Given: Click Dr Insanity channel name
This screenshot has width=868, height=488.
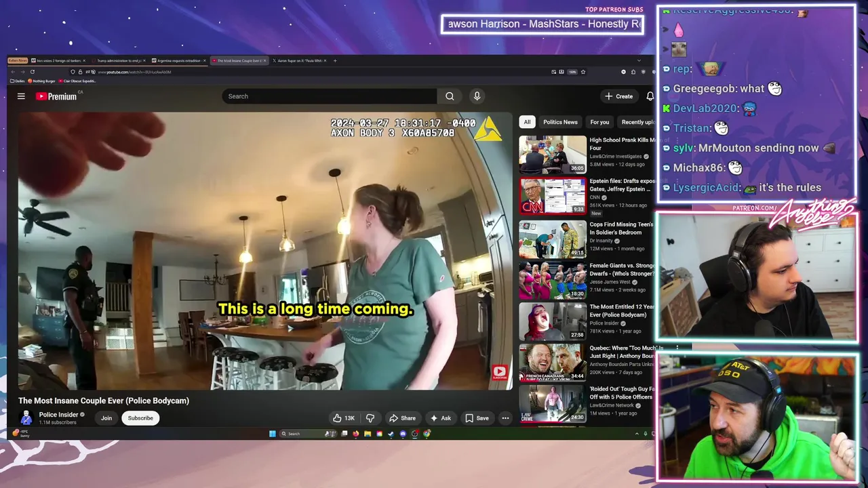Looking at the screenshot, I should (x=601, y=241).
